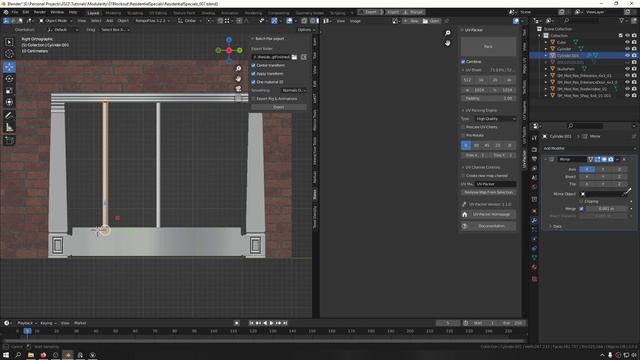
Task: Open the Add Modifier dropdown
Action: tap(589, 148)
